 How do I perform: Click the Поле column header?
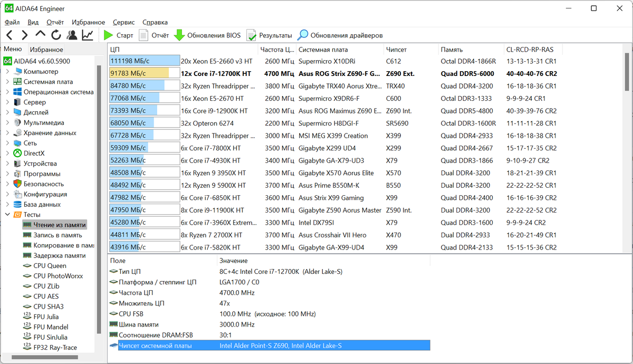(x=162, y=261)
